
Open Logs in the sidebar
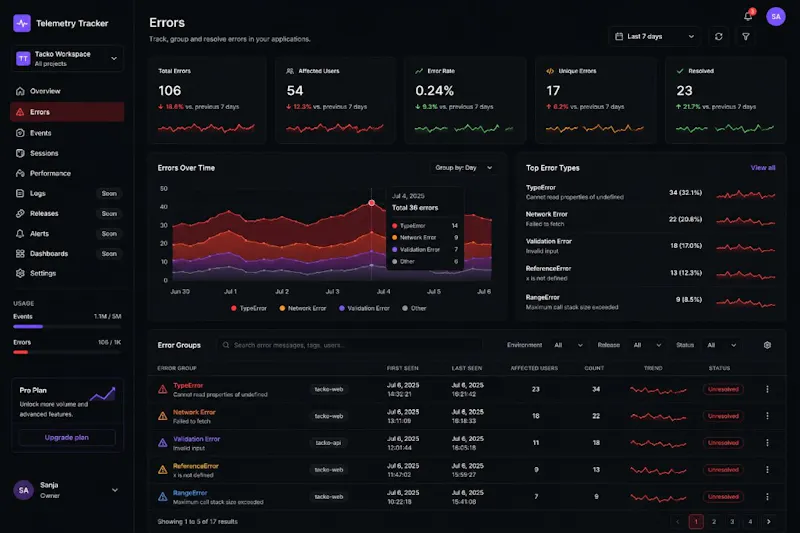[67, 194]
